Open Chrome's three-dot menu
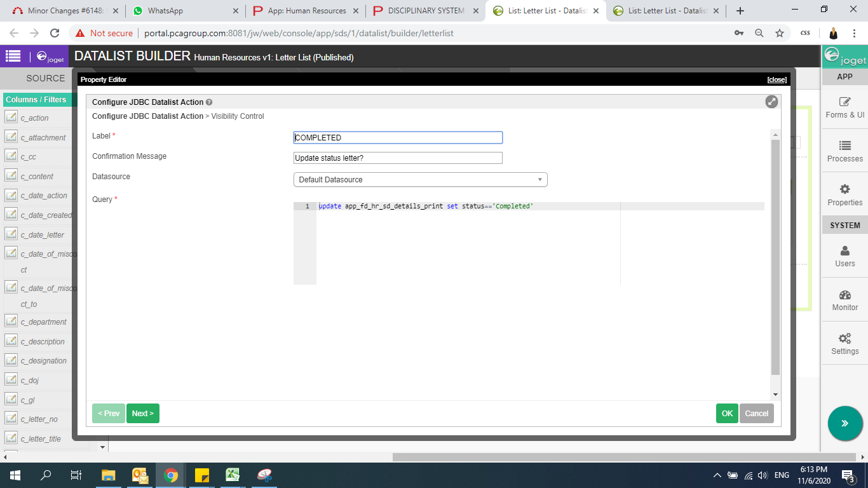 click(x=853, y=33)
